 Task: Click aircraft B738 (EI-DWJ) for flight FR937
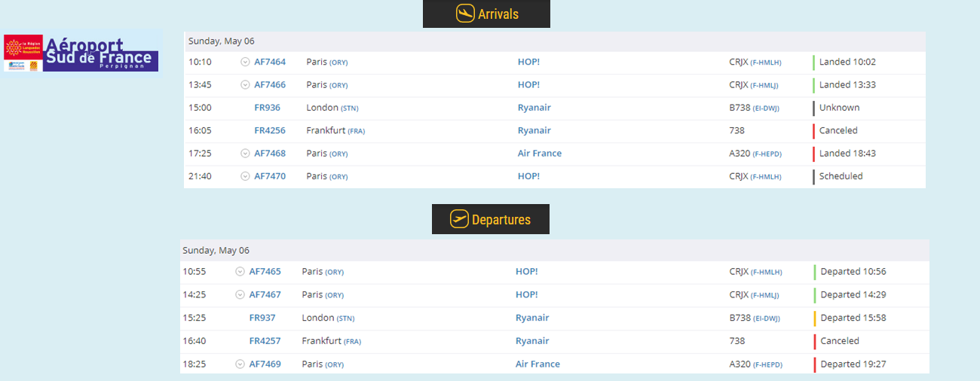pyautogui.click(x=754, y=318)
